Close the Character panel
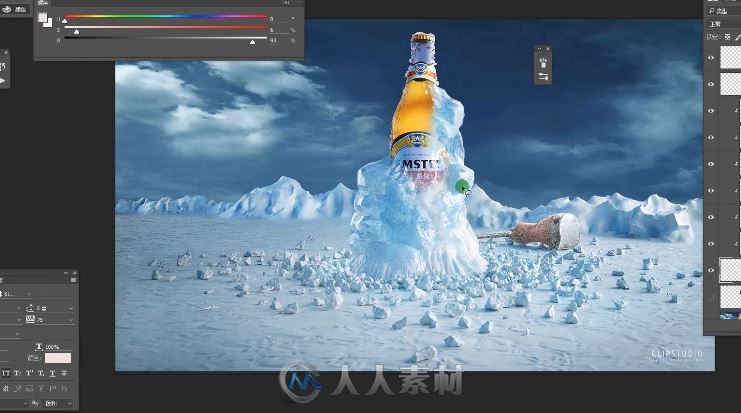The image size is (741, 413). point(74,273)
